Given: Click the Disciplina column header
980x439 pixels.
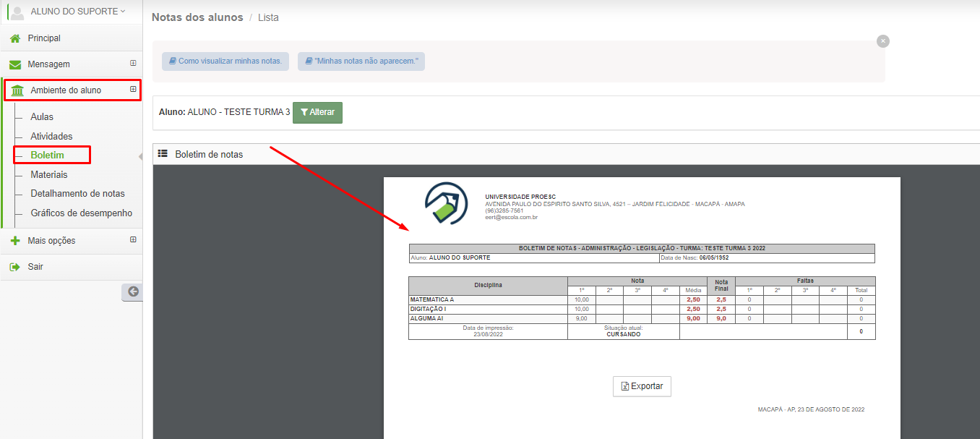Looking at the screenshot, I should pyautogui.click(x=488, y=286).
